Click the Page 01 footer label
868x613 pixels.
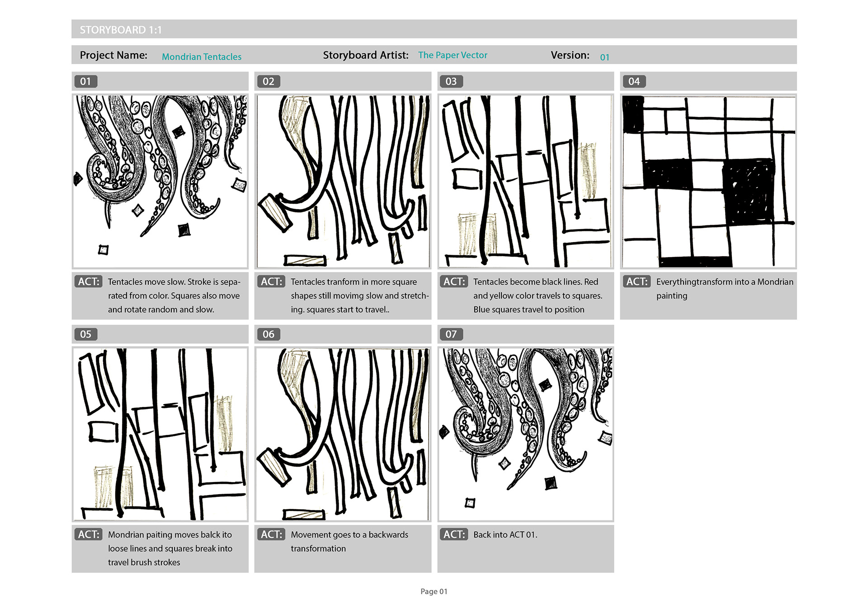point(434,591)
